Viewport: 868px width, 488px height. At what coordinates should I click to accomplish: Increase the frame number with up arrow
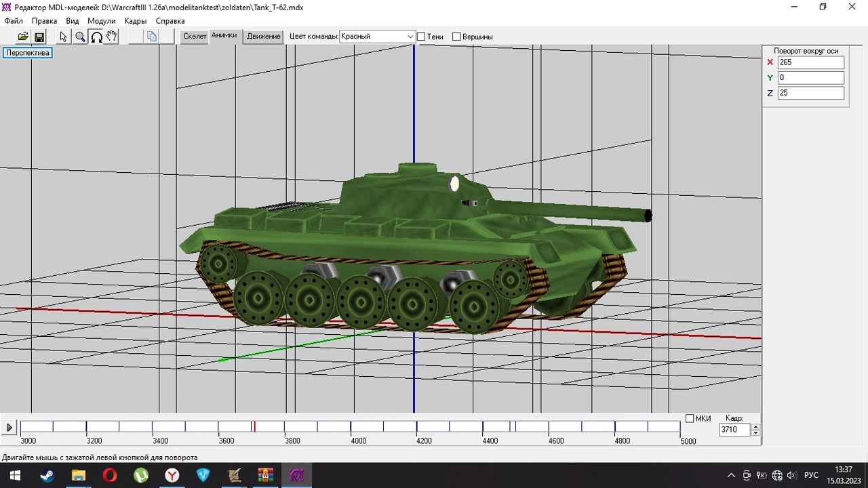756,426
